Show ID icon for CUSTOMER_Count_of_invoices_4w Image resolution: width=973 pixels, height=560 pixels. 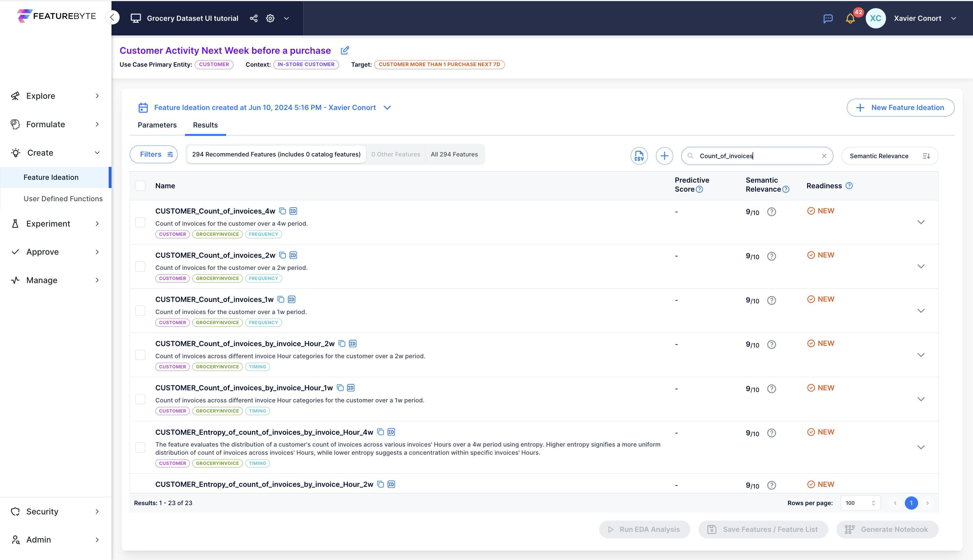coord(293,211)
